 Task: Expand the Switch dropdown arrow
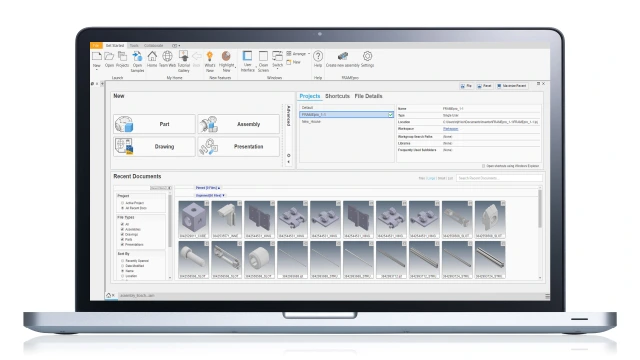click(x=278, y=69)
